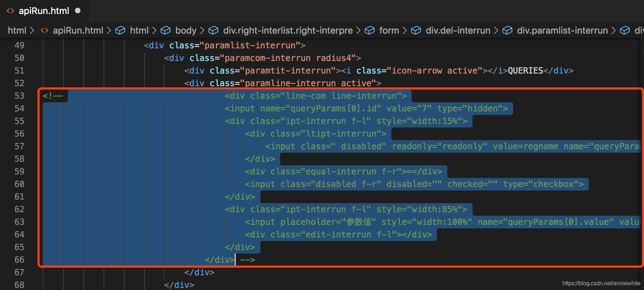The image size is (644, 290).
Task: Click file icon before apiRun.html breadcrumb
Action: coord(44,30)
